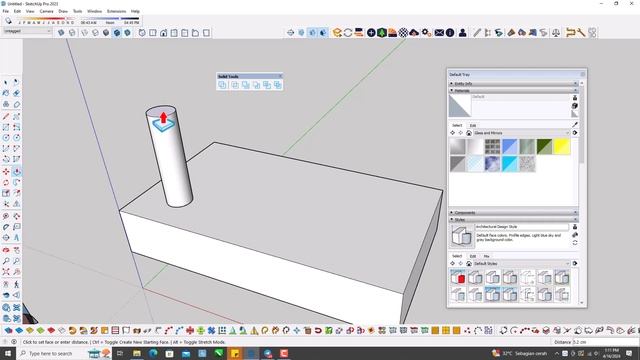This screenshot has width=640, height=360.
Task: Switch to materials Edit tab
Action: tap(473, 125)
